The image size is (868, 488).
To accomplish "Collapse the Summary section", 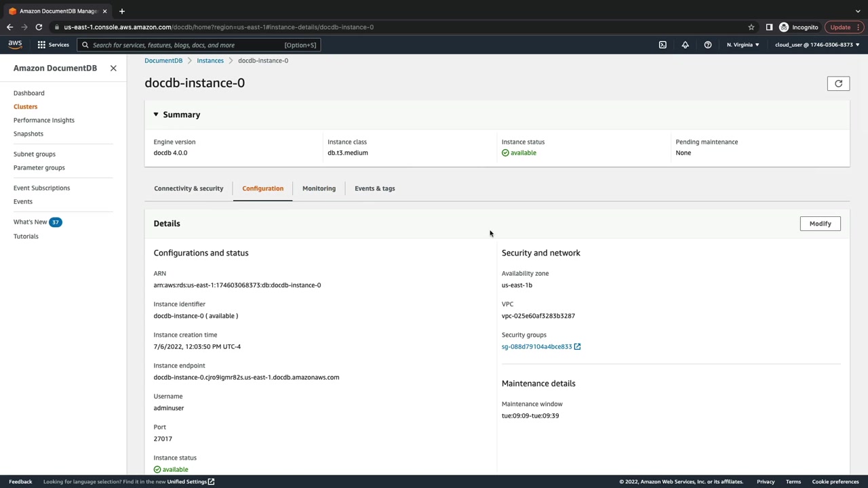I will coord(156,115).
